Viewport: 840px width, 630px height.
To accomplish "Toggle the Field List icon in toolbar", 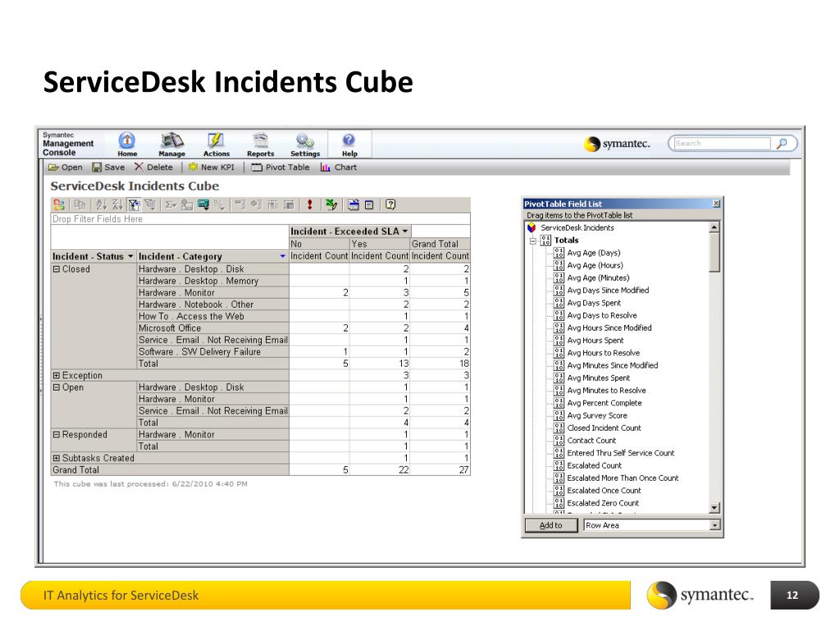I will tap(369, 204).
